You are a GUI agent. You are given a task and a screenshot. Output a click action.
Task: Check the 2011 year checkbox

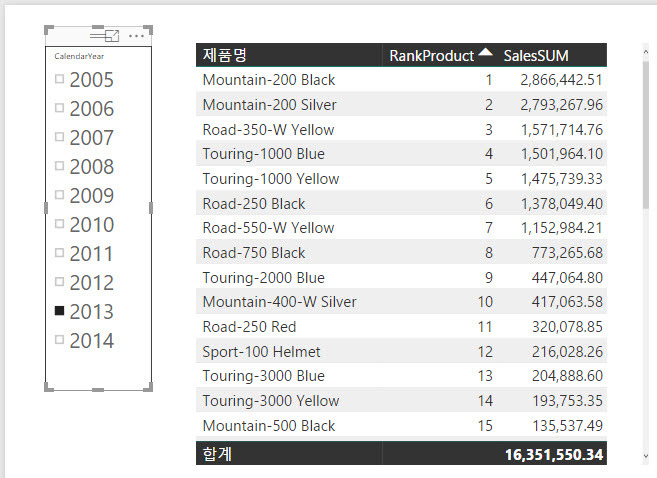[59, 253]
